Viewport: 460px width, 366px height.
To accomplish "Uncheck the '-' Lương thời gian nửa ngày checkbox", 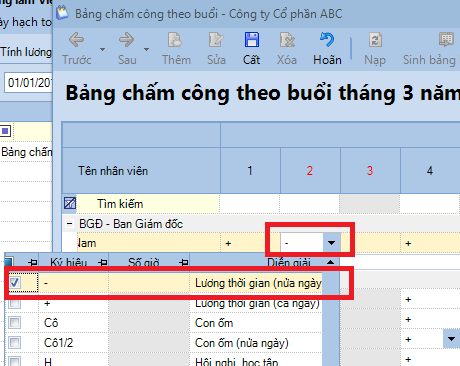I will click(x=14, y=283).
